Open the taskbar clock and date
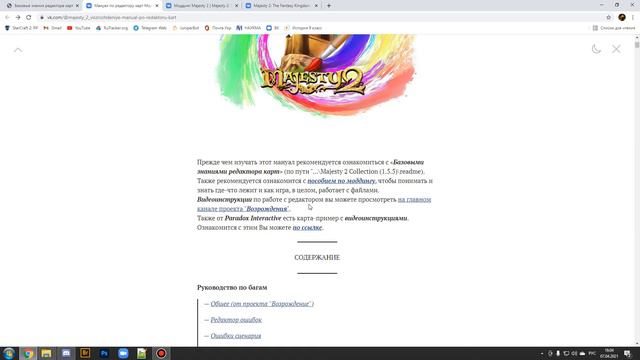 (609, 353)
